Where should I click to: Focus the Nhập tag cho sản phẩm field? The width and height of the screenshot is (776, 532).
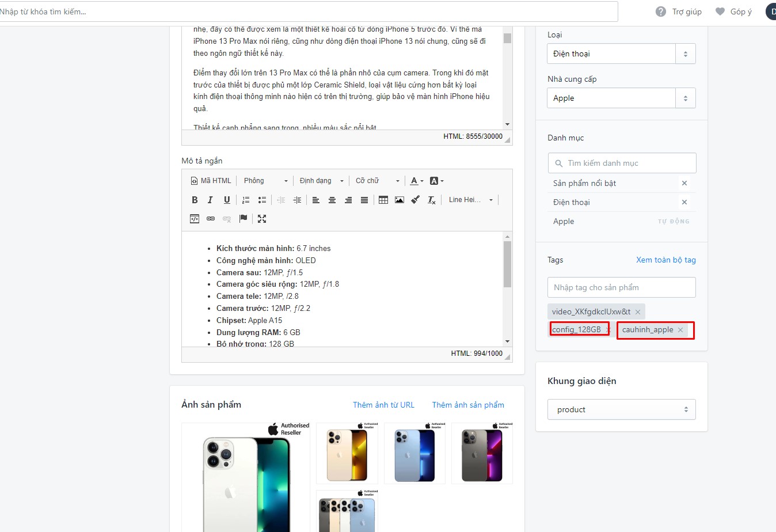[x=622, y=287]
